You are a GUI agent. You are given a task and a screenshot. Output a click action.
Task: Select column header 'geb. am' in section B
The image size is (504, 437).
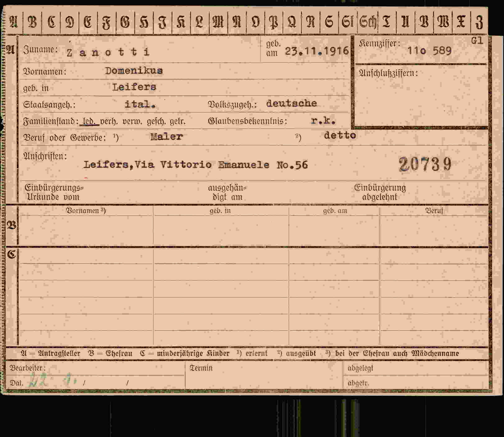tap(335, 210)
